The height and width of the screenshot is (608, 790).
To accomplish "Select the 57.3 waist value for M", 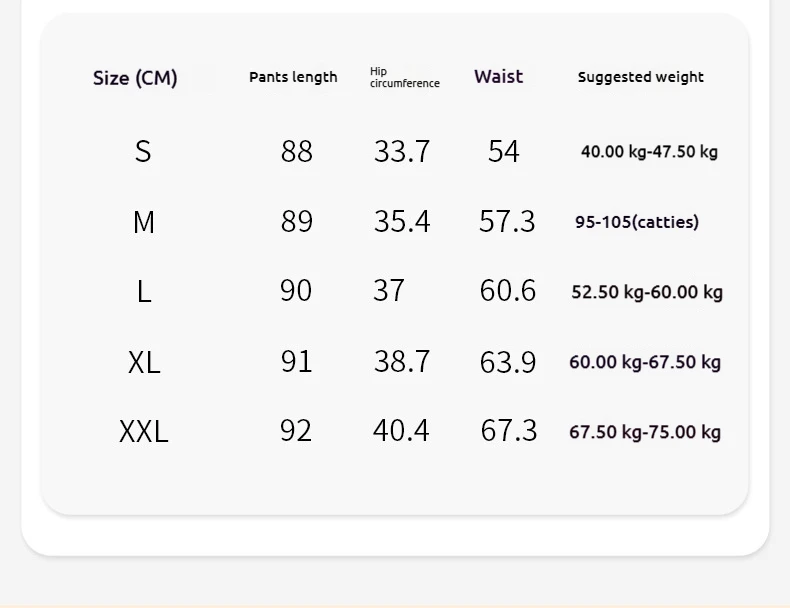I will pos(507,221).
